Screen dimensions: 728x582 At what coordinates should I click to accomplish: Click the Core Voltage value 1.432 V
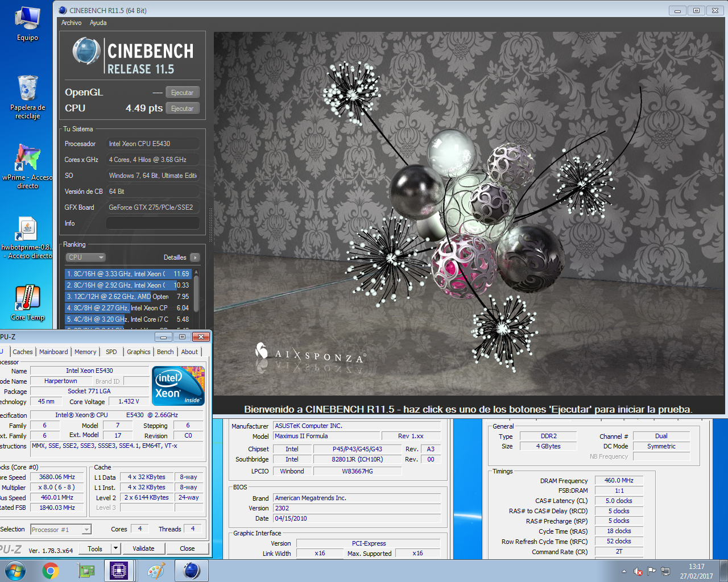(129, 401)
